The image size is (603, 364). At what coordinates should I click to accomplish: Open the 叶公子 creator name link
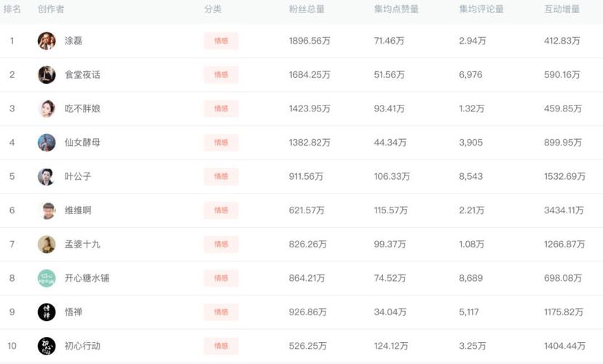coord(78,176)
